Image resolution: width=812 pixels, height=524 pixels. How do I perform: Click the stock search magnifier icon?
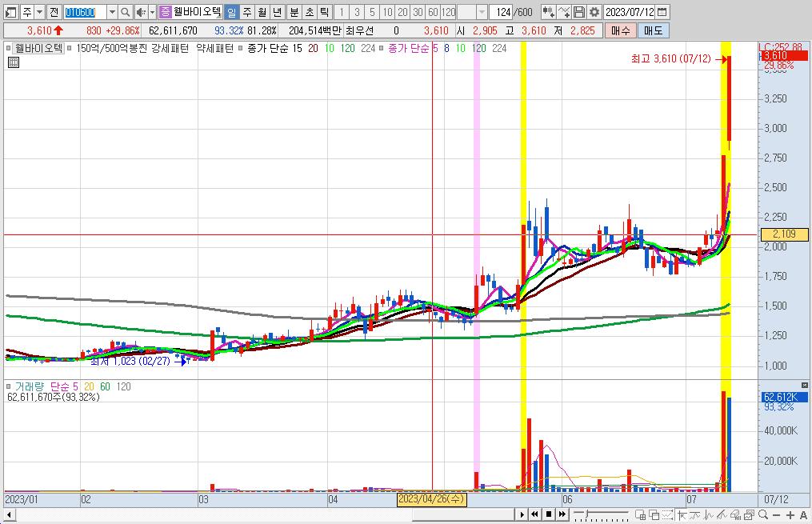click(x=125, y=12)
